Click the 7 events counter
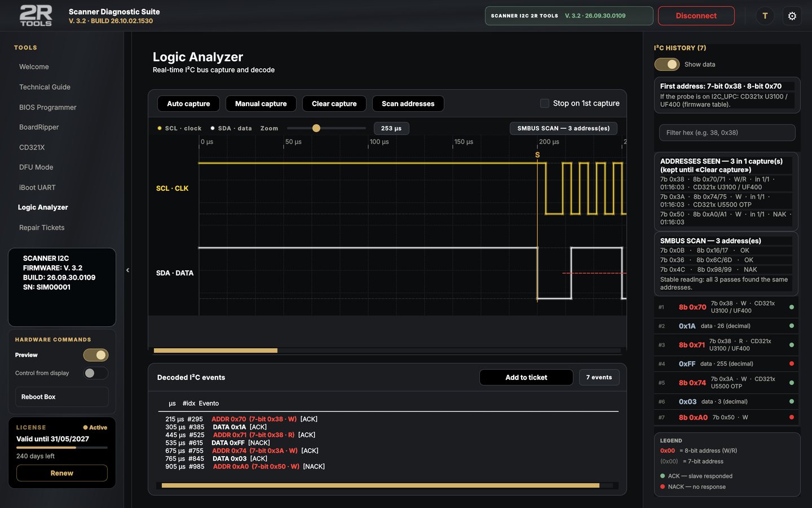Viewport: 812px width, 508px height. (599, 378)
